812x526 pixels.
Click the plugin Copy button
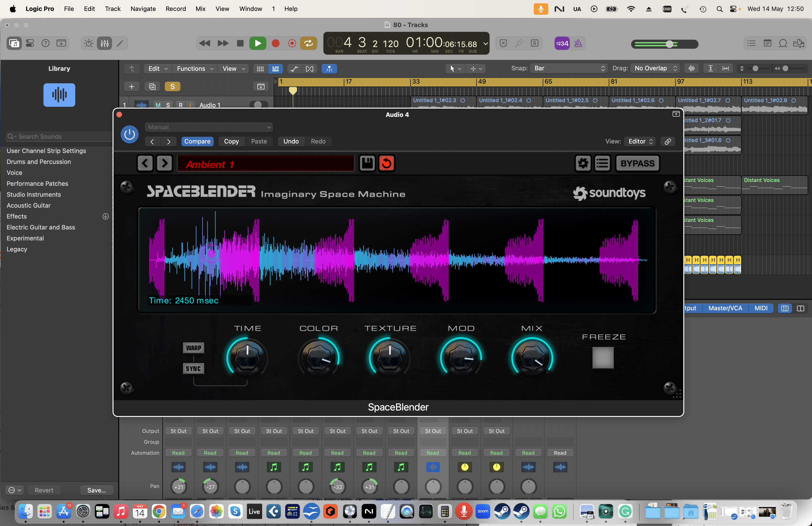[231, 141]
